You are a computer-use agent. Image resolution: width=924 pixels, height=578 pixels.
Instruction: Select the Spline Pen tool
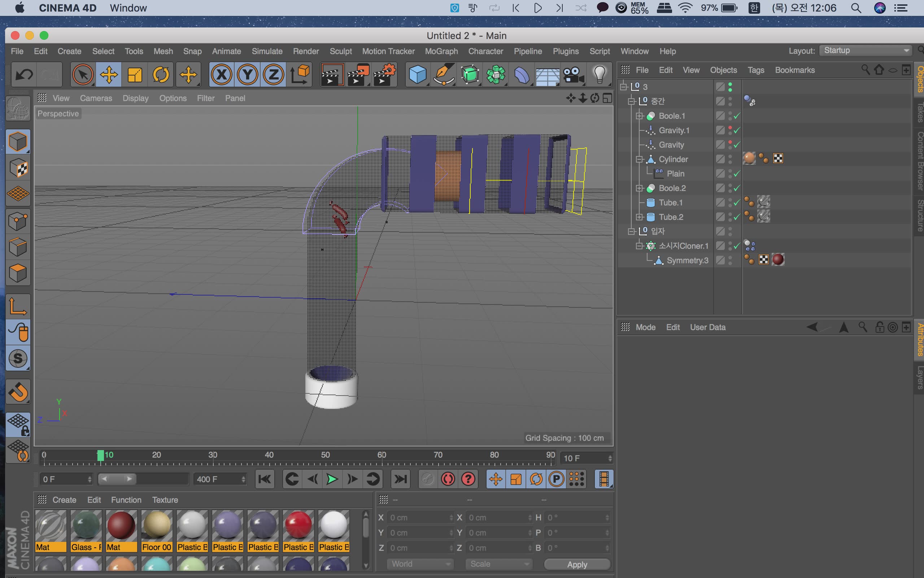pos(444,74)
